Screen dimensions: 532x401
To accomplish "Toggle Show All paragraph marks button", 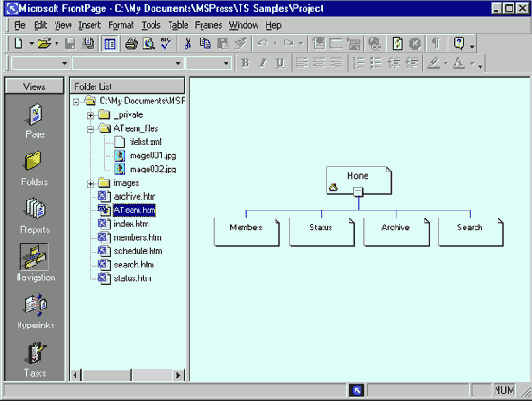I will [436, 44].
